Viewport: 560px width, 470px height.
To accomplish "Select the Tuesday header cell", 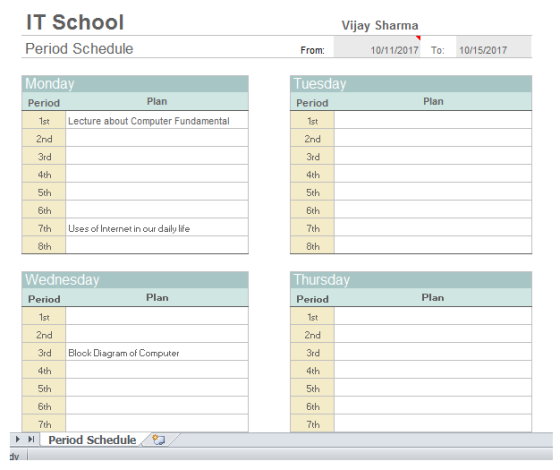I will coord(411,84).
